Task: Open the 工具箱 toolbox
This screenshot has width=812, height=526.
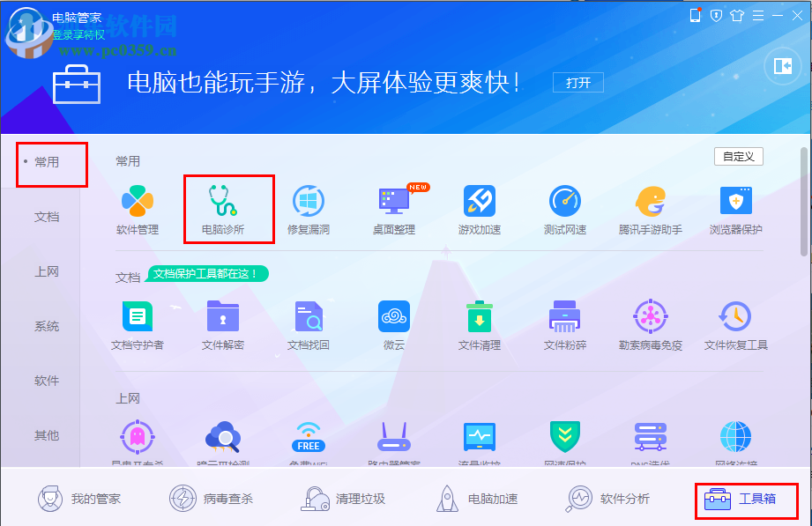Action: click(741, 498)
